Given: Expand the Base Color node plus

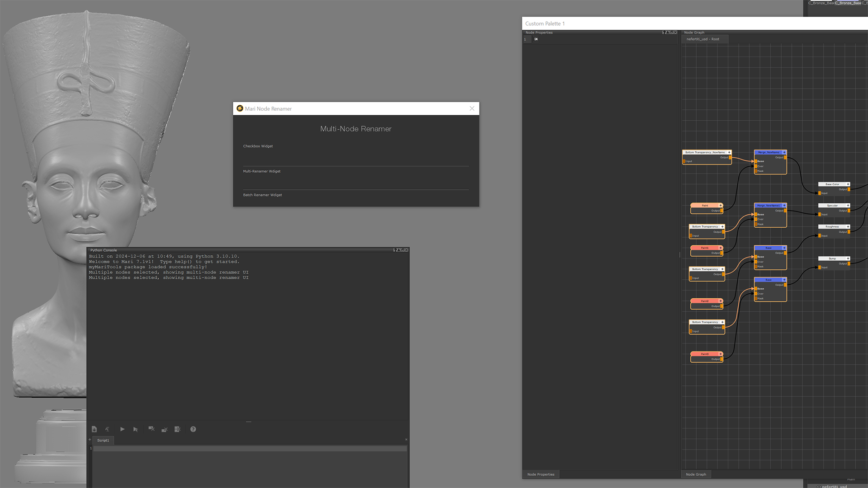Looking at the screenshot, I should tap(848, 184).
